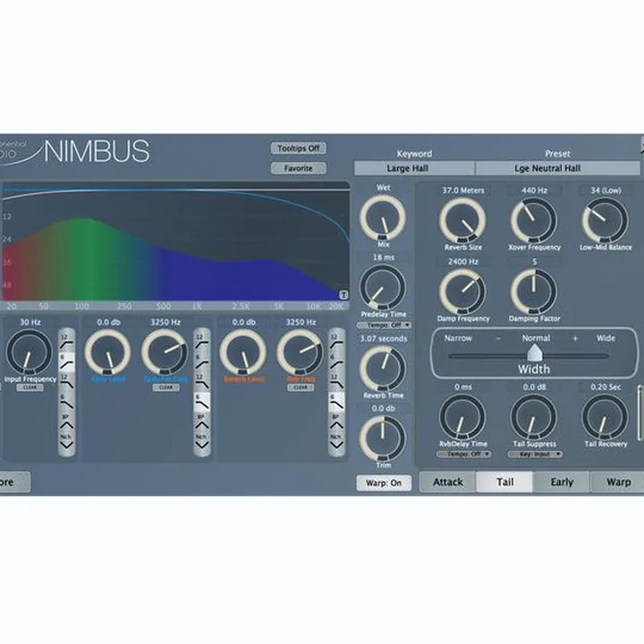The width and height of the screenshot is (644, 644).
Task: Click the T icon in the spectrum display
Action: coord(343,295)
